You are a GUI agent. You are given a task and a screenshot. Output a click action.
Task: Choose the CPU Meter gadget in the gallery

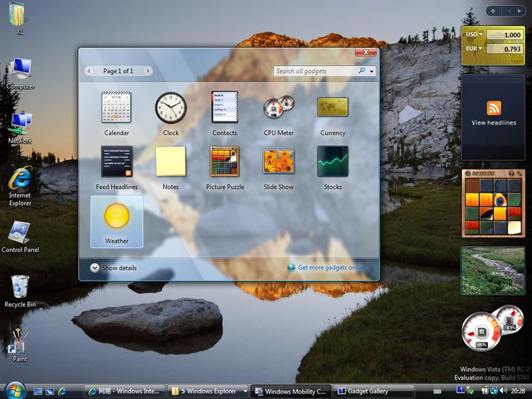(x=279, y=107)
